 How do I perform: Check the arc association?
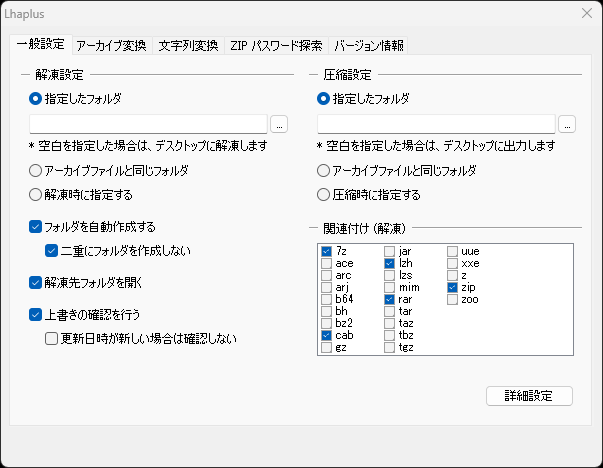[x=326, y=275]
